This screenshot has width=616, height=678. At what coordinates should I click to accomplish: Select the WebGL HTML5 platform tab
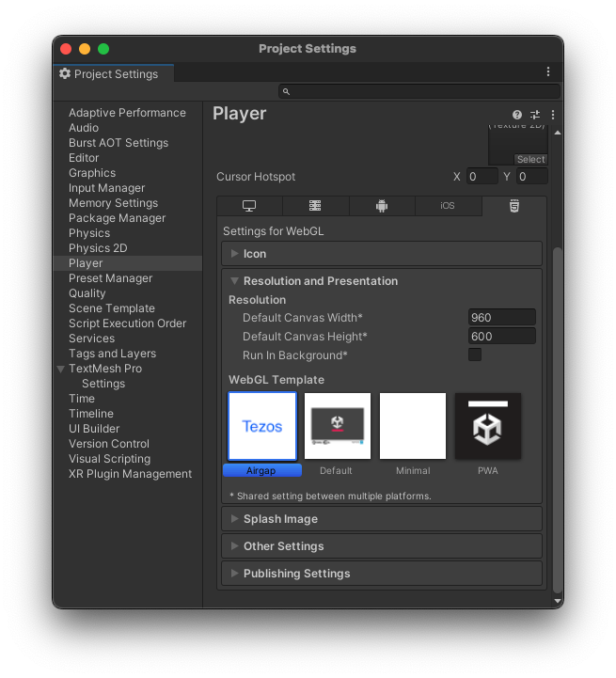click(514, 206)
